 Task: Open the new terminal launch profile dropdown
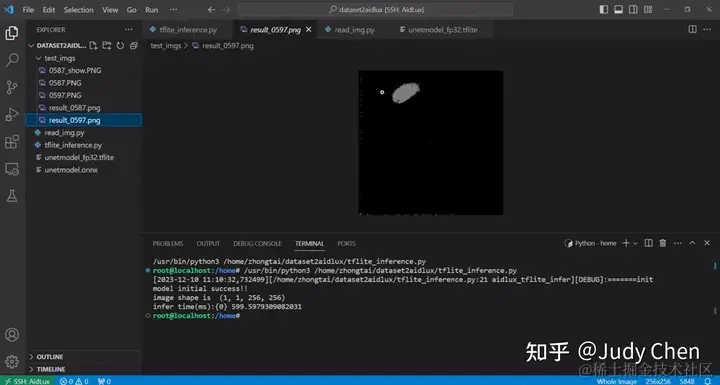point(636,243)
